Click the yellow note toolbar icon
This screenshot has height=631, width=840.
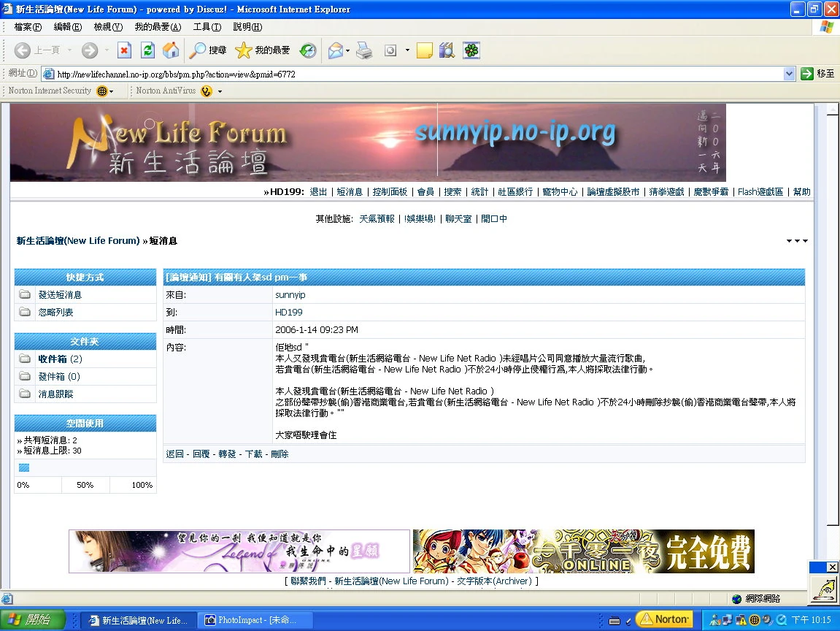424,50
